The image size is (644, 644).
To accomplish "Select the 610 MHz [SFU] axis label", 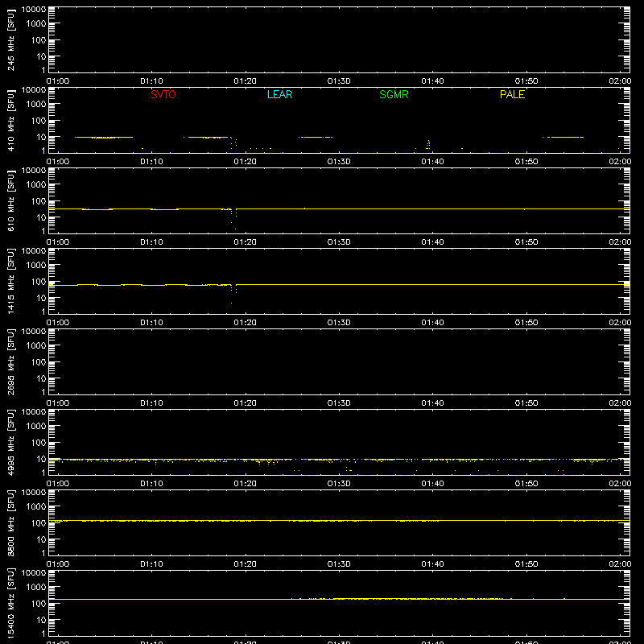I will click(x=10, y=200).
